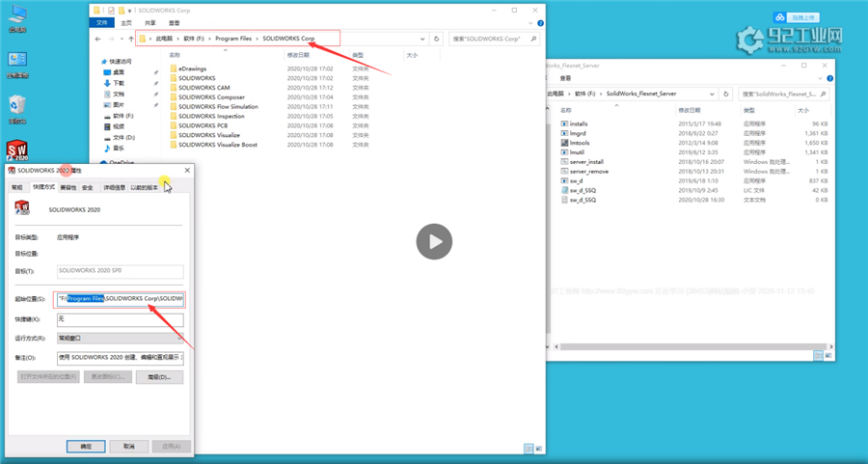Switch to 以前的版本 tab in properties dialog

(x=144, y=188)
